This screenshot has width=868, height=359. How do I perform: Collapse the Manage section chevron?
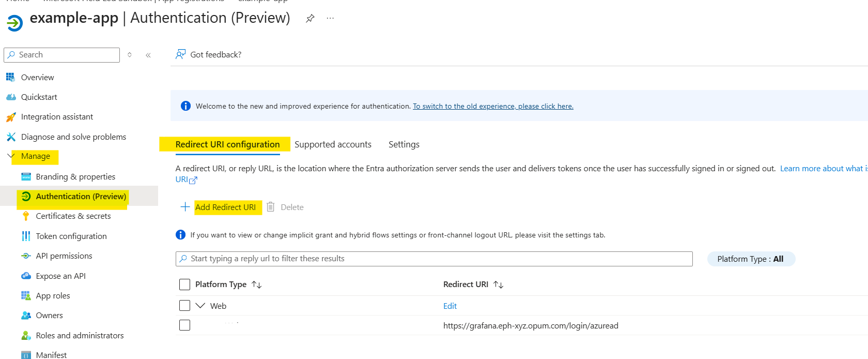11,155
